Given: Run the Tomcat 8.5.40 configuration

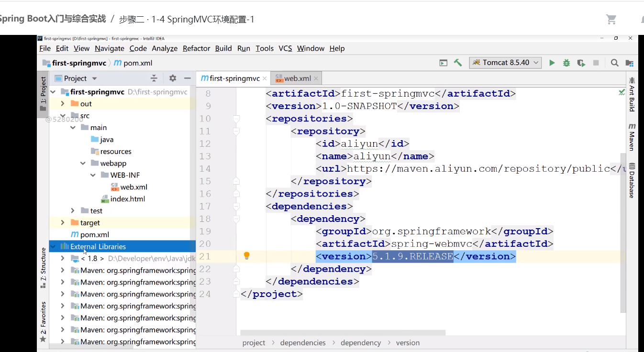Looking at the screenshot, I should [x=552, y=63].
